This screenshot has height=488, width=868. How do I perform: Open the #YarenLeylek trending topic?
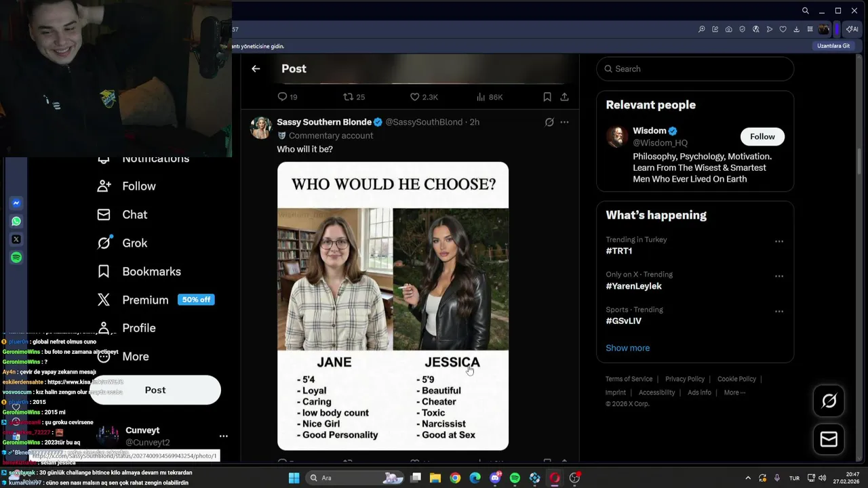click(633, 286)
